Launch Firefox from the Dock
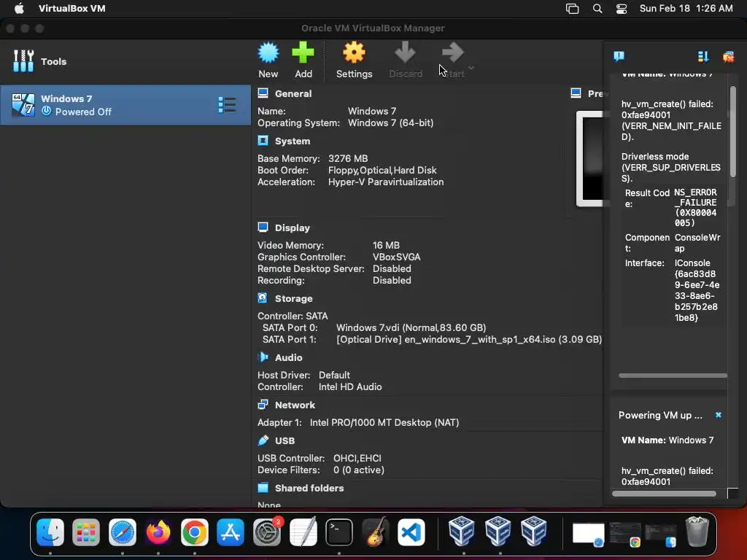This screenshot has height=560, width=747. tap(158, 532)
